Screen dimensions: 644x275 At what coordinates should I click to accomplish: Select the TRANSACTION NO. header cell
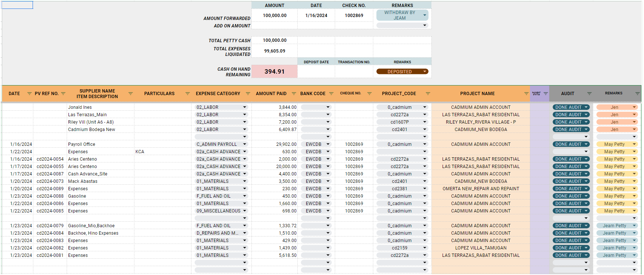pyautogui.click(x=354, y=62)
